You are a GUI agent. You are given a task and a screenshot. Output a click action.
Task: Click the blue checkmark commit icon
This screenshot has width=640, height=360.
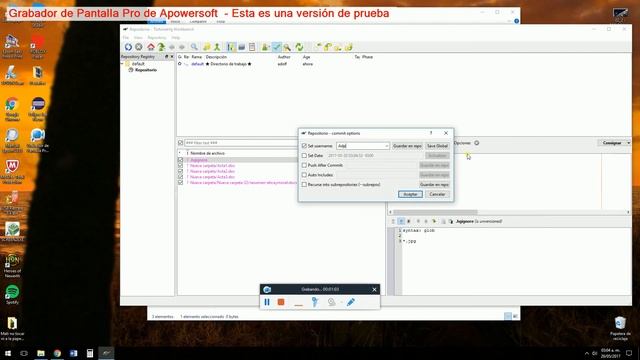(276, 47)
